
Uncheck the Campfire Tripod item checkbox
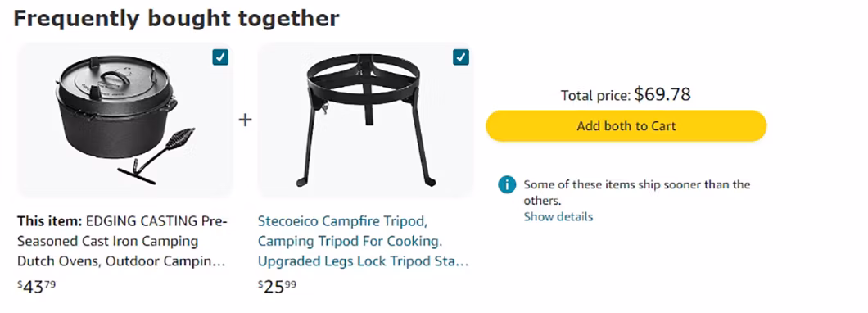click(460, 57)
